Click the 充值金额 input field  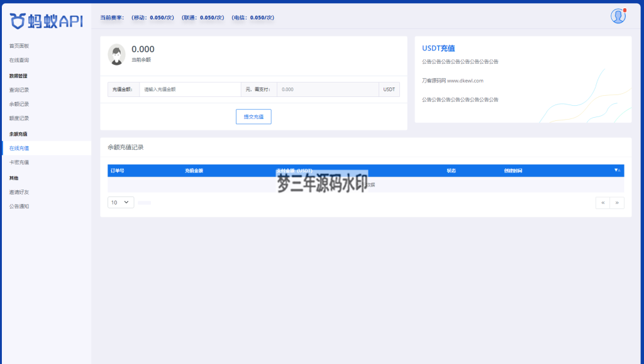190,89
